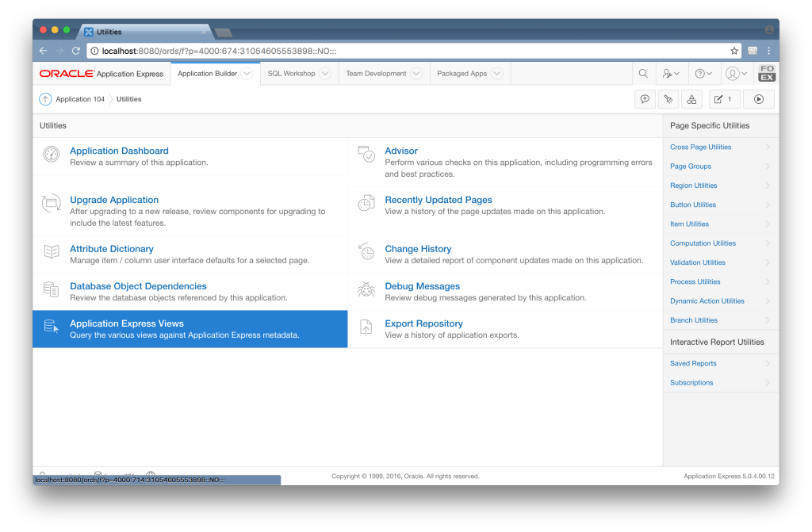The width and height of the screenshot is (812, 532).
Task: Open the Advisor link
Action: [x=401, y=151]
